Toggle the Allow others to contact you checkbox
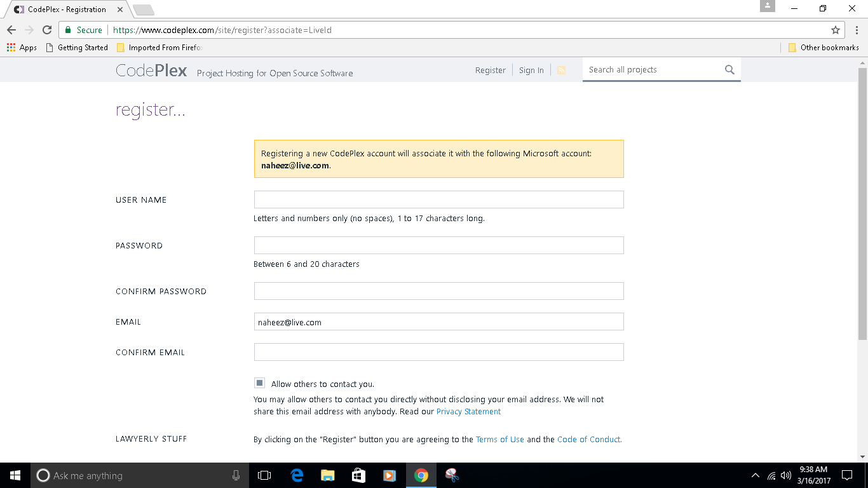This screenshot has width=868, height=488. (x=259, y=383)
